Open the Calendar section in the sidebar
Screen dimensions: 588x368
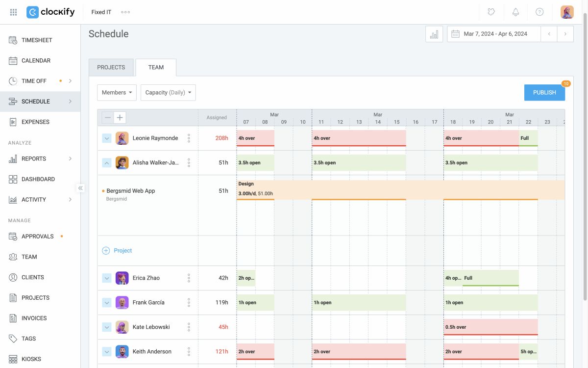36,60
